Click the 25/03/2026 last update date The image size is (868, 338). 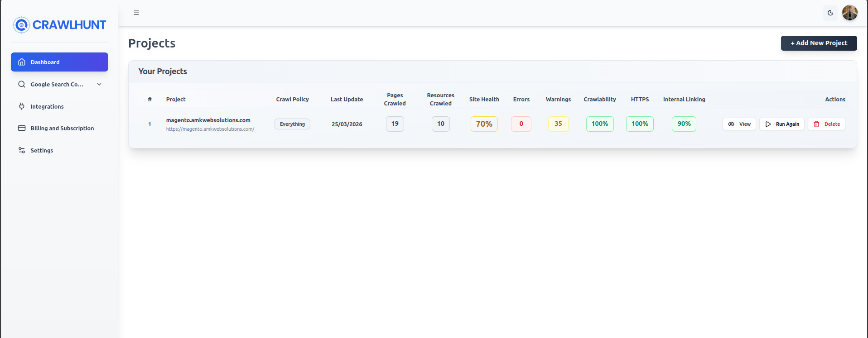point(347,124)
